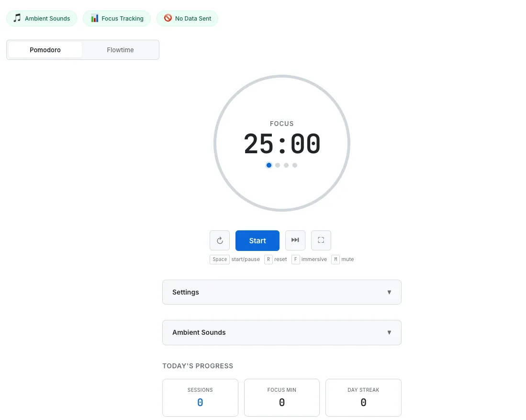526x420 pixels.
Task: Click the Settings disclosure triangle
Action: (x=389, y=292)
